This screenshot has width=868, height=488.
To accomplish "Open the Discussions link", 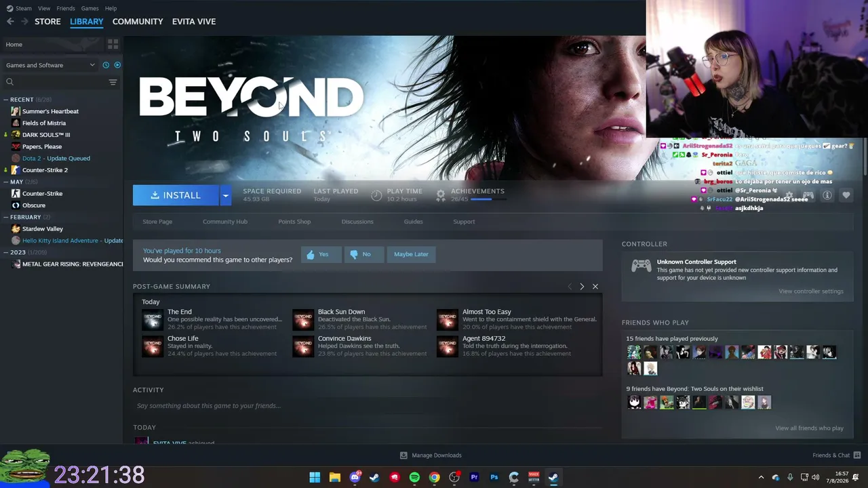I will pos(357,222).
